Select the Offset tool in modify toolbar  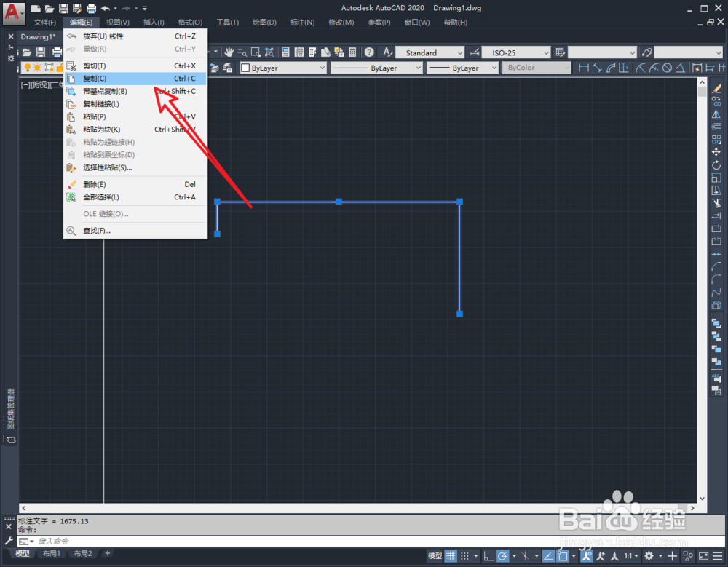point(716,127)
